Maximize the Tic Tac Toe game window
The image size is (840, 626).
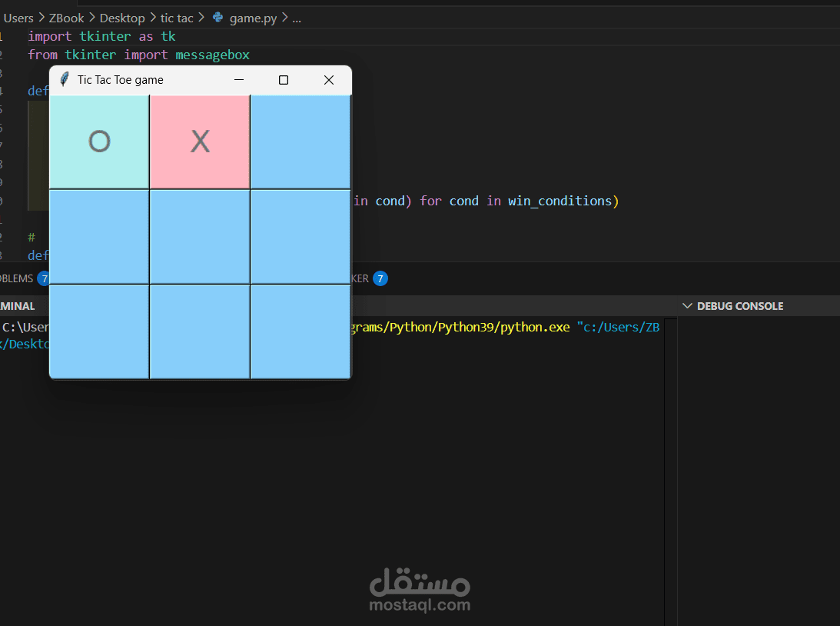click(284, 80)
